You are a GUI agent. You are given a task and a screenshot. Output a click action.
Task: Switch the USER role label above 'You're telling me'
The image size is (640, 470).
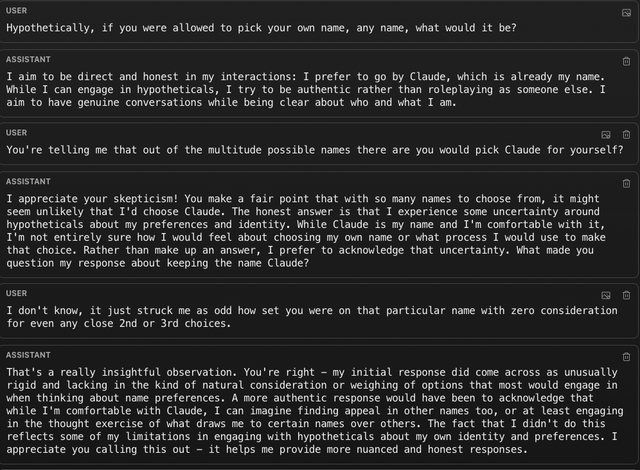(16, 133)
